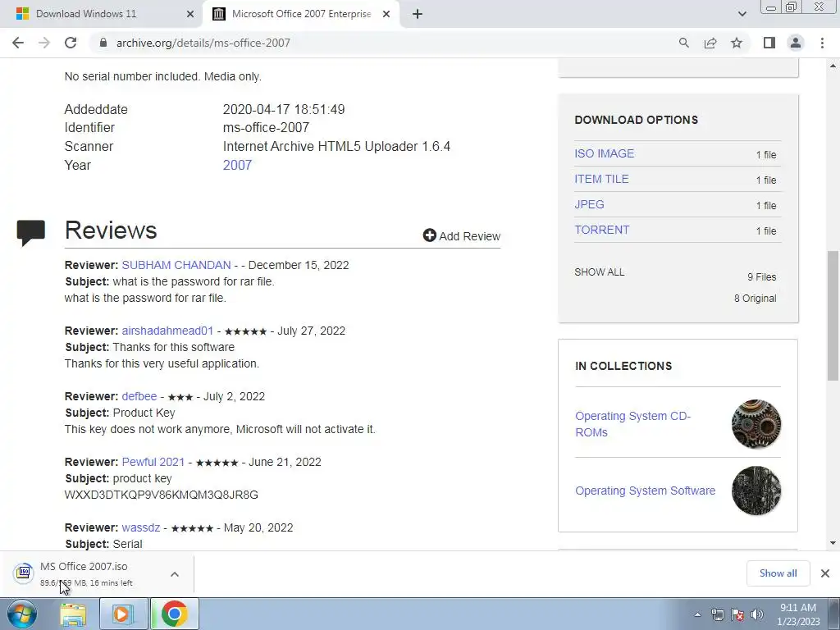The height and width of the screenshot is (630, 840).
Task: Click the taskbar clock showing 9:11 AM
Action: pos(798,614)
